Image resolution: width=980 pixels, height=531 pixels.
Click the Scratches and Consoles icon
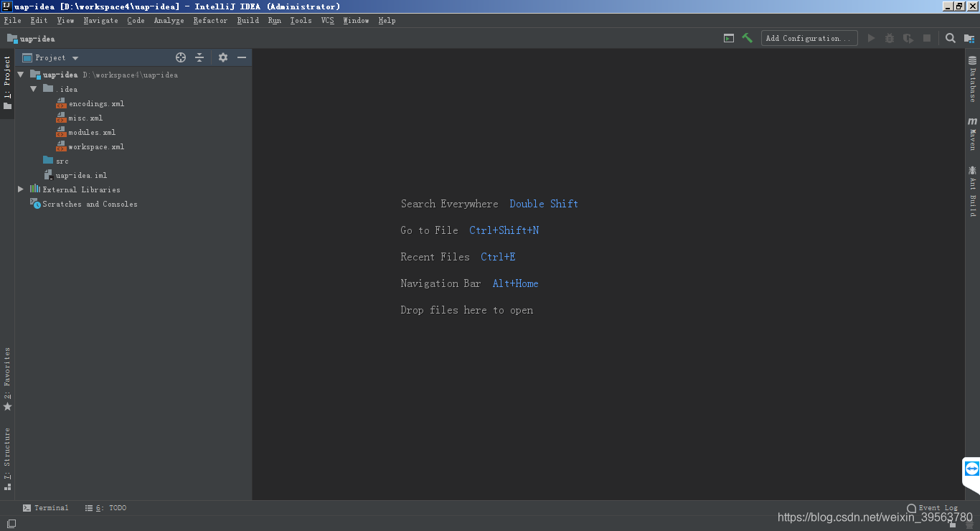click(35, 204)
